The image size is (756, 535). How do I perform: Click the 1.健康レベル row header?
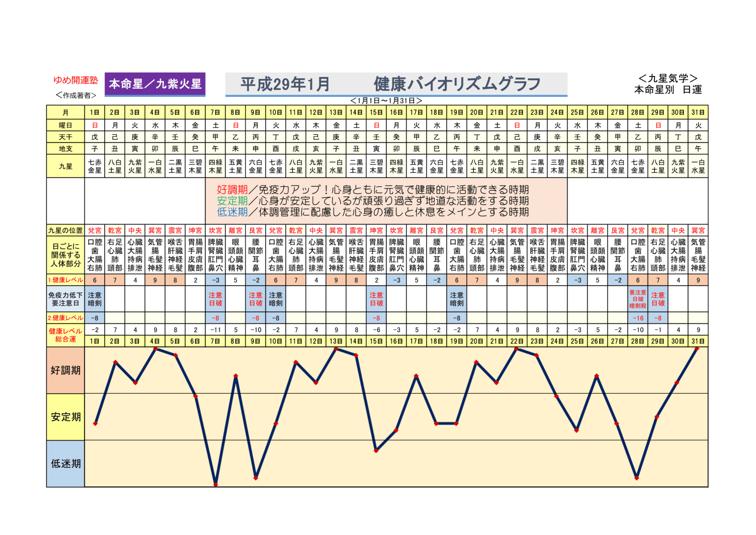coord(66,280)
